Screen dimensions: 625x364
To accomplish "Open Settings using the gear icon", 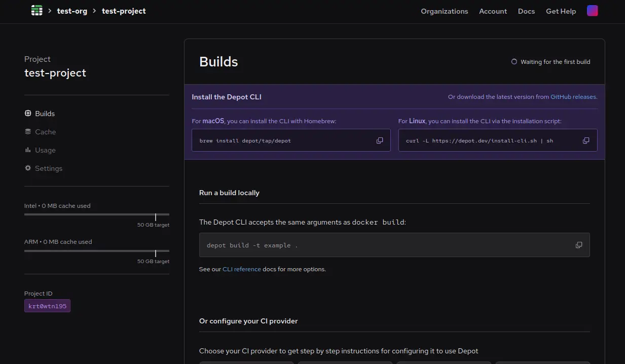I will [x=28, y=168].
